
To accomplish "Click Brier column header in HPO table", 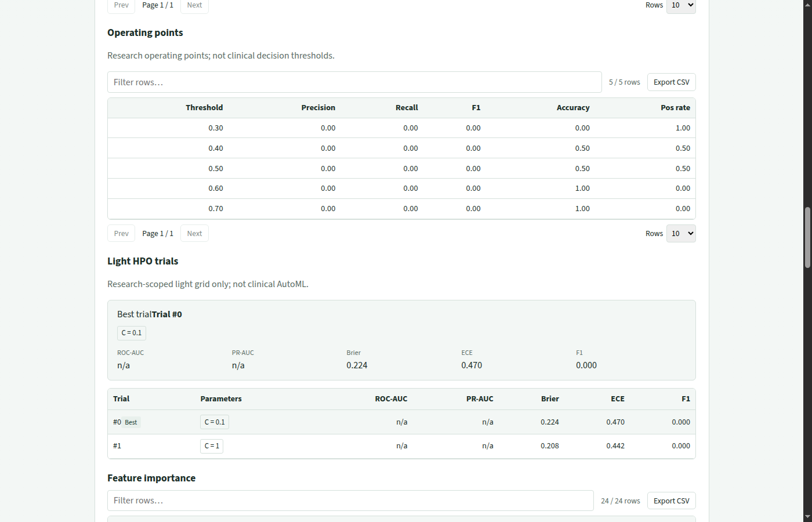I will pyautogui.click(x=550, y=399).
